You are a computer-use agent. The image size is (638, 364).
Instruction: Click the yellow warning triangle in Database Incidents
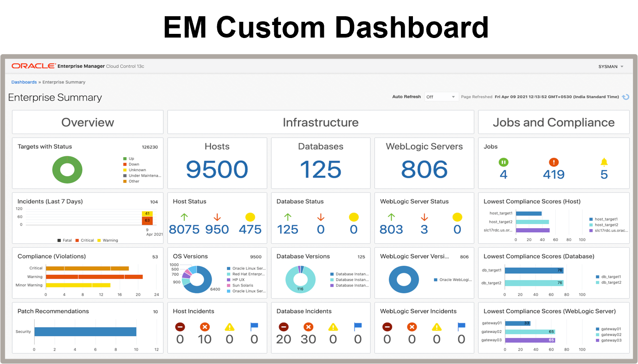[x=333, y=327]
